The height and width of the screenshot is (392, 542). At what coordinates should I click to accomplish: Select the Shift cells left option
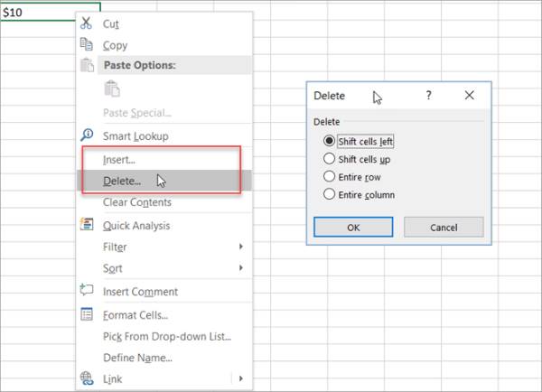pyautogui.click(x=358, y=141)
